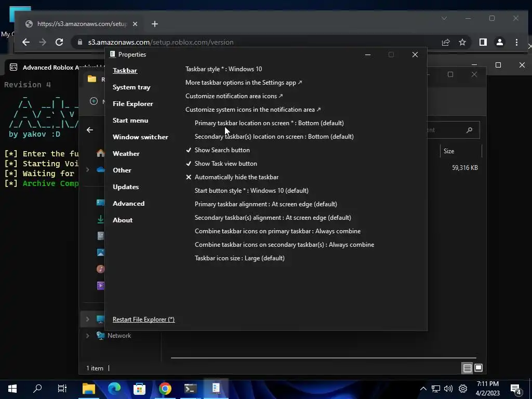532x399 pixels.
Task: Expand the Network tree node
Action: [x=87, y=336]
